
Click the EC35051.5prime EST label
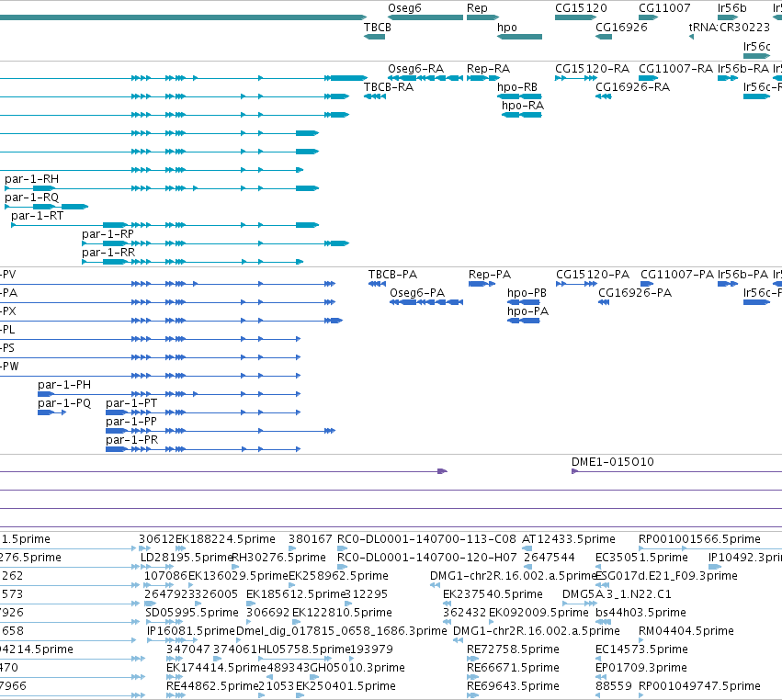click(641, 558)
